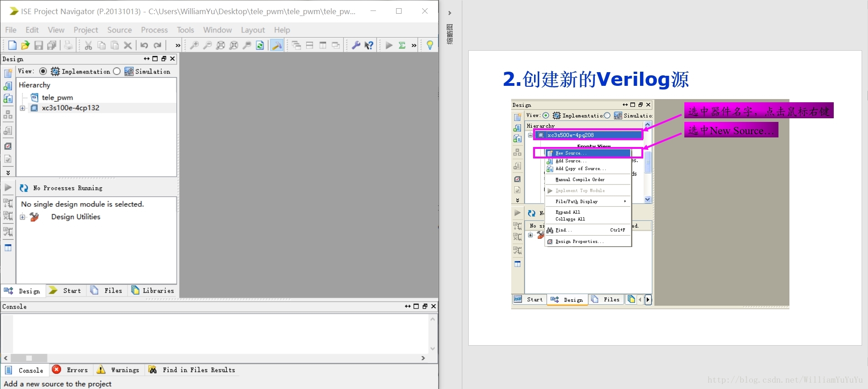Viewport: 868px width, 389px height.
Task: Click the Save All toolbar icon
Action: (x=52, y=45)
